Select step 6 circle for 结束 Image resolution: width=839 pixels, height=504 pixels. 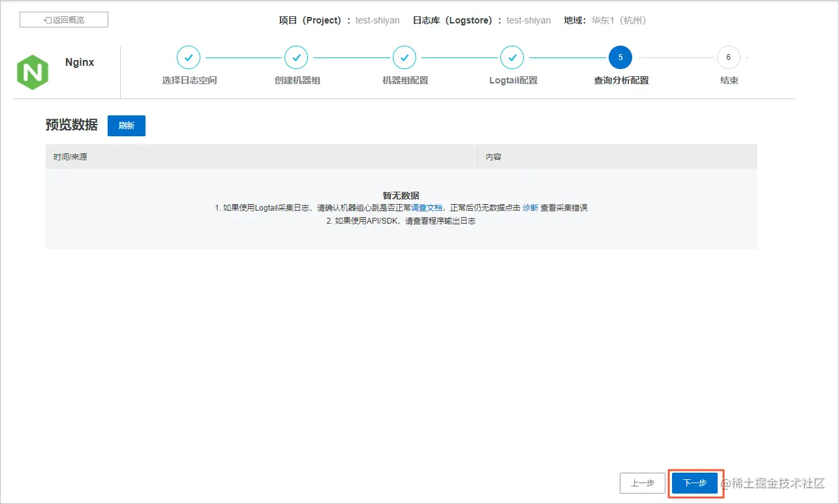[x=728, y=57]
